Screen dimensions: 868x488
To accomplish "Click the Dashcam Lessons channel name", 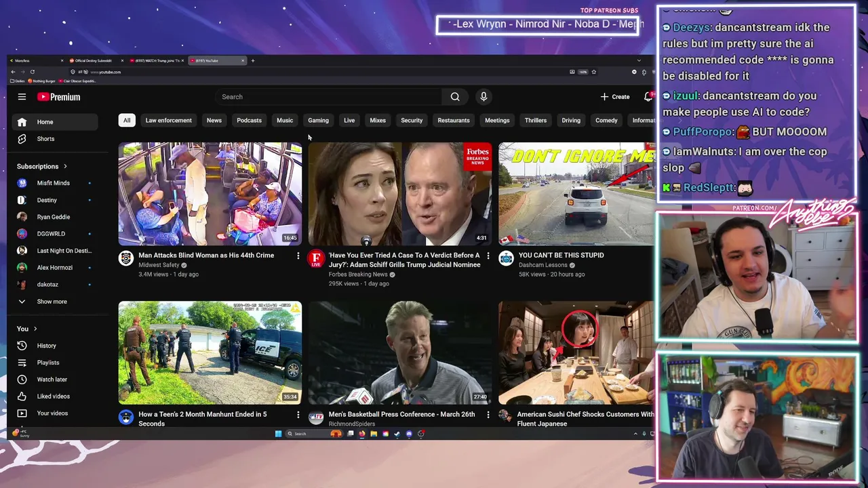I will [x=542, y=265].
